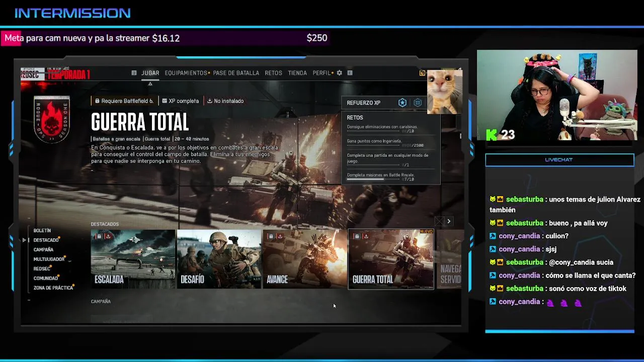The width and height of the screenshot is (644, 362).
Task: Click "@cony_candia sucia" chat message
Action: 581,262
